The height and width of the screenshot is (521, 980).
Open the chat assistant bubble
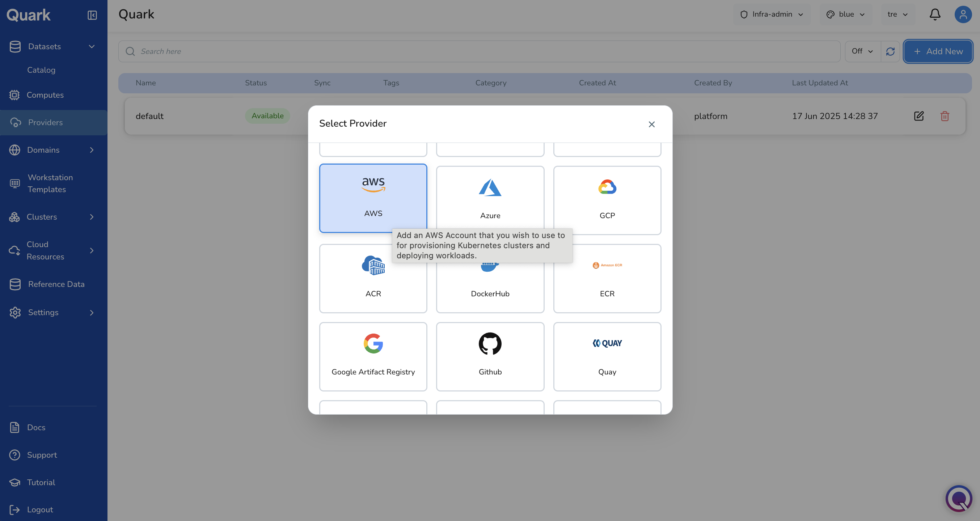959,498
